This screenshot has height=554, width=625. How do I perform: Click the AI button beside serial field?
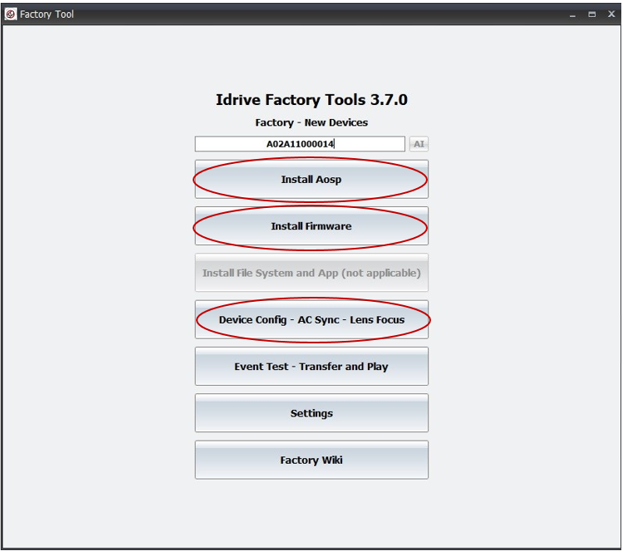click(419, 144)
